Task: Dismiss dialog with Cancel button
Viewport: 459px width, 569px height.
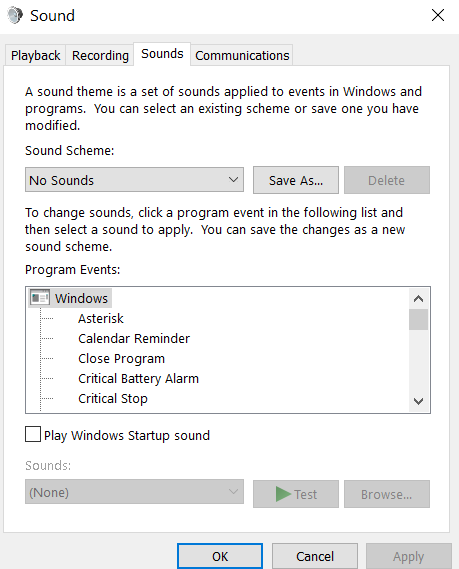Action: [315, 556]
